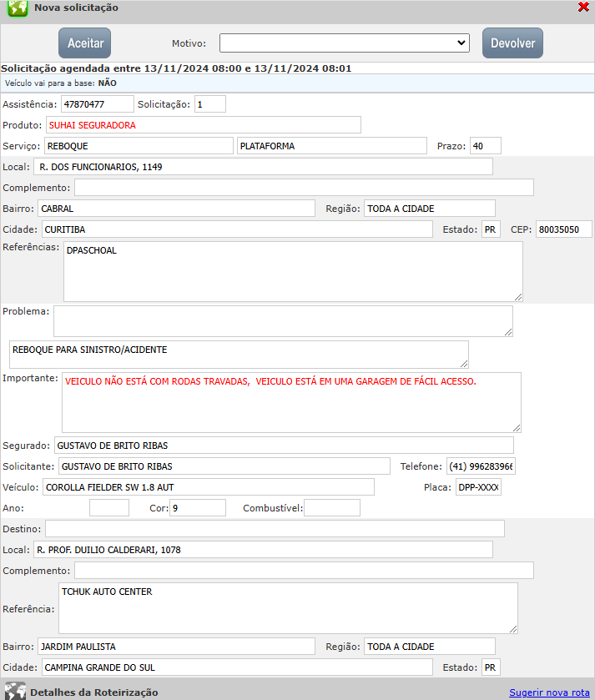
Task: Click Região field beside JARDIM PAULISTA
Action: 430,647
